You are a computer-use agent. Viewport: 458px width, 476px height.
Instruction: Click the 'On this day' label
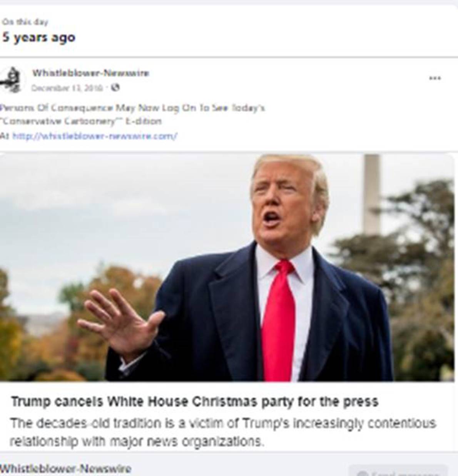click(25, 22)
